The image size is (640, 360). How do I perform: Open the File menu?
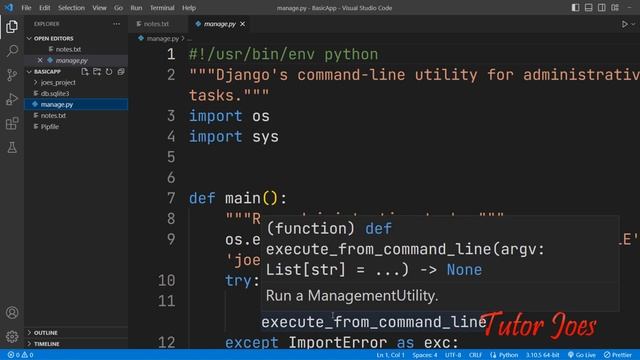[x=27, y=8]
